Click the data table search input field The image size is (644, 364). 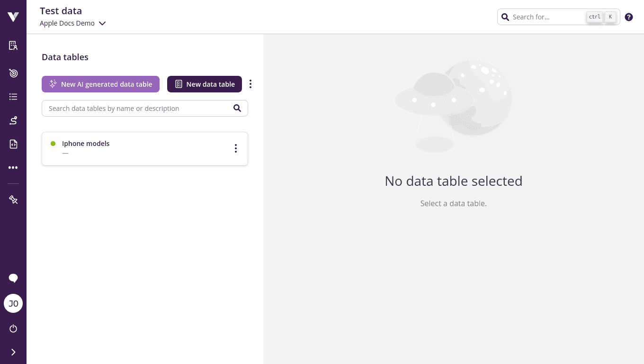[137, 108]
